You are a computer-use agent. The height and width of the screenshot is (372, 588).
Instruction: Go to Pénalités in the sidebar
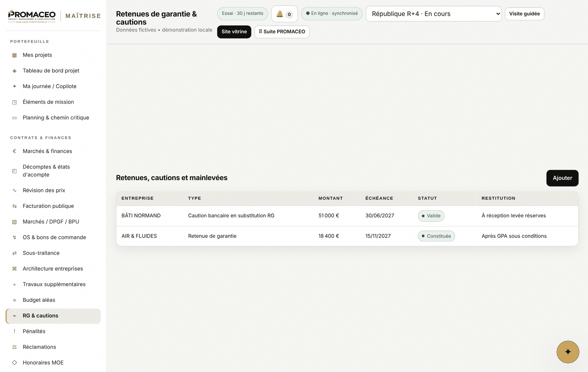(53, 331)
